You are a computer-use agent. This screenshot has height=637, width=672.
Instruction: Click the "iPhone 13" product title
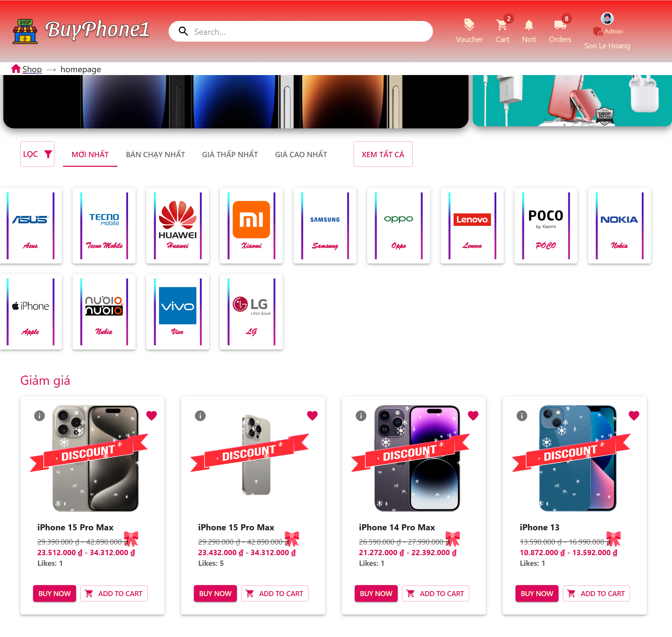(x=539, y=527)
